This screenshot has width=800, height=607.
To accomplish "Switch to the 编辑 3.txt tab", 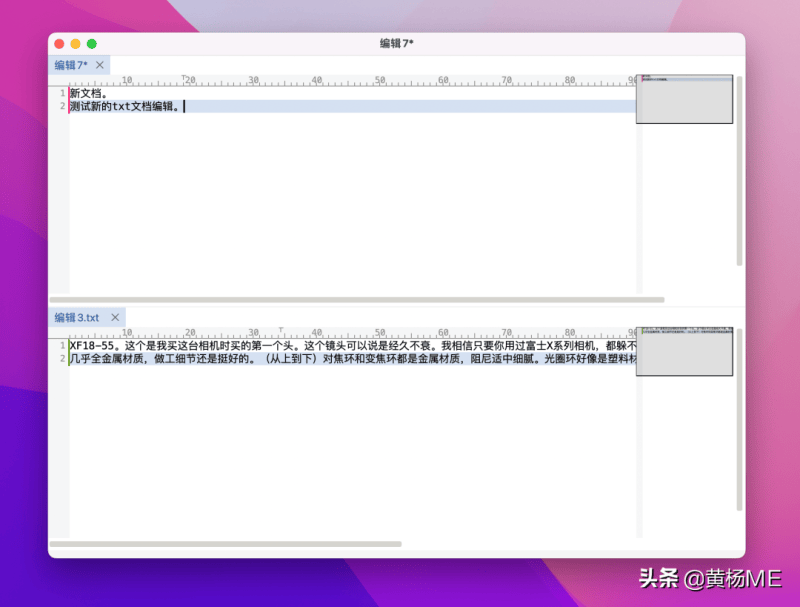I will pyautogui.click(x=75, y=317).
